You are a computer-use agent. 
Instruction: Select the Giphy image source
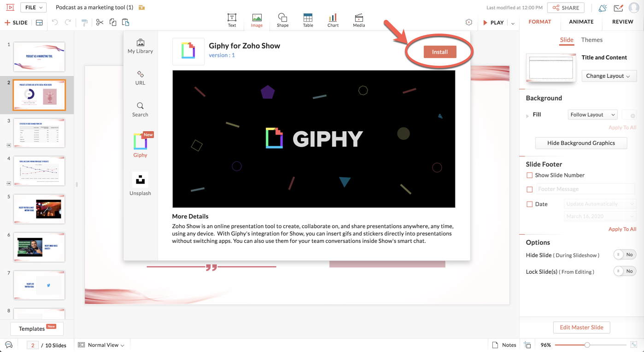point(141,145)
